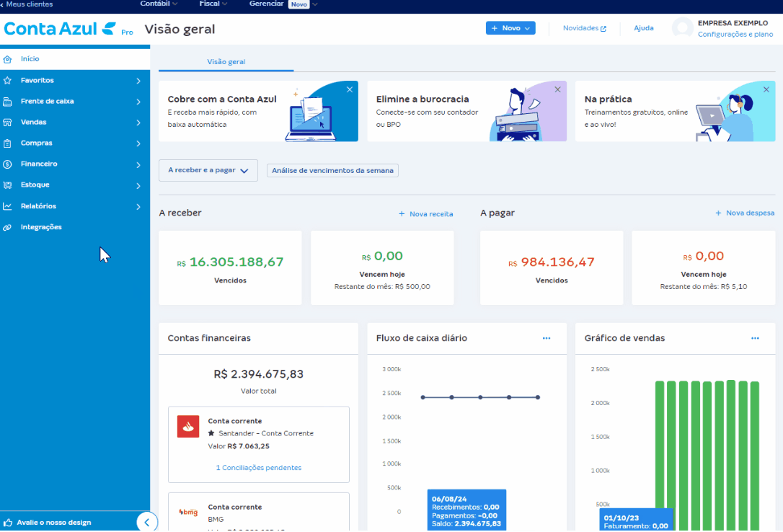Image resolution: width=783 pixels, height=532 pixels.
Task: Click the A pagar Vencidos card with 984.136,47
Action: (x=552, y=268)
